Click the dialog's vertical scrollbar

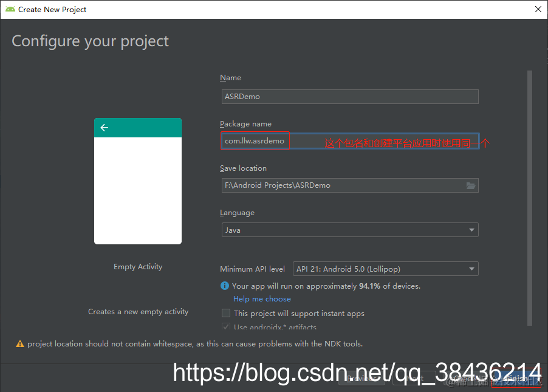click(x=530, y=198)
